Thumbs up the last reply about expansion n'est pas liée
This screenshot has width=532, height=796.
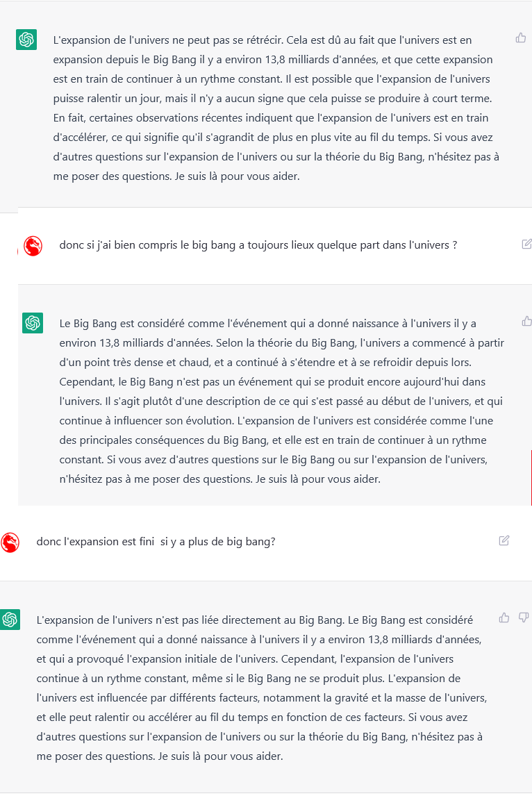(504, 617)
